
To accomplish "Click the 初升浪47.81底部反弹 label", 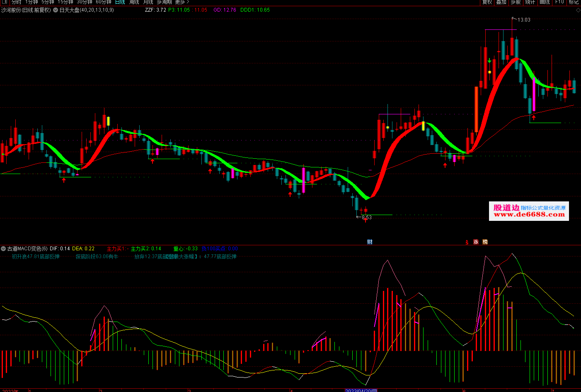I will (x=36, y=256).
